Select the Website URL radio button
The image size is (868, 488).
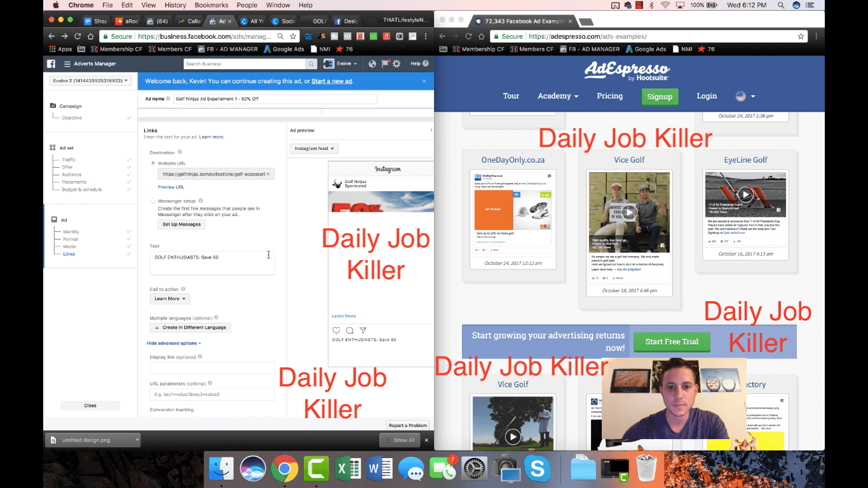[x=153, y=163]
